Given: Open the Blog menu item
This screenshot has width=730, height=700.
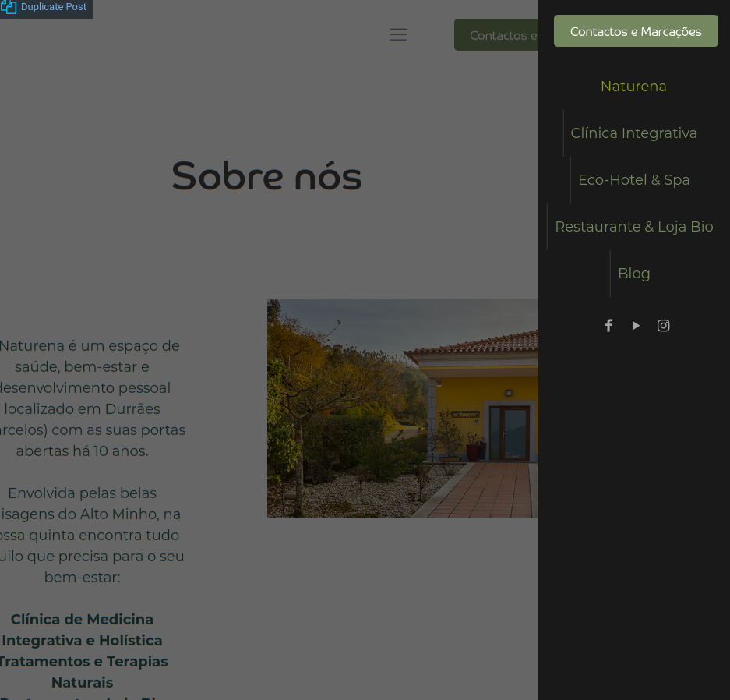Looking at the screenshot, I should pyautogui.click(x=633, y=274).
